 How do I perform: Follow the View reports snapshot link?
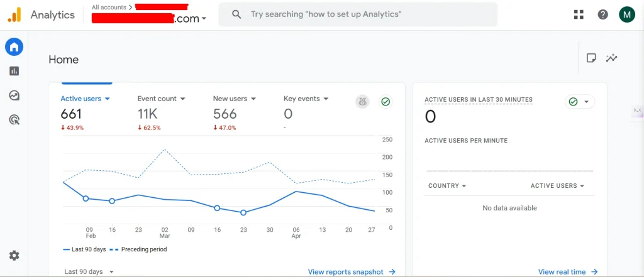pyautogui.click(x=352, y=272)
